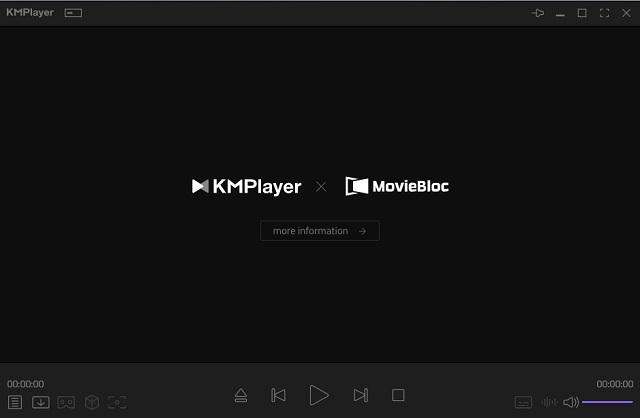
Task: Adjust the purple volume slider
Action: [x=607, y=402]
